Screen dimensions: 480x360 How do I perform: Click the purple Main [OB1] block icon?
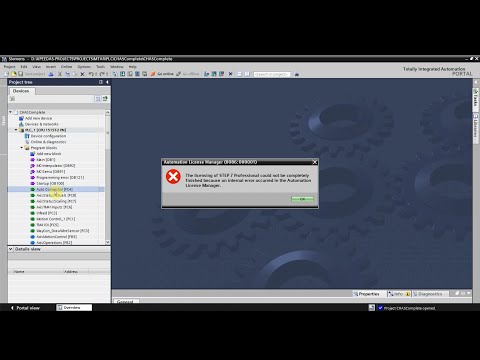click(32, 160)
